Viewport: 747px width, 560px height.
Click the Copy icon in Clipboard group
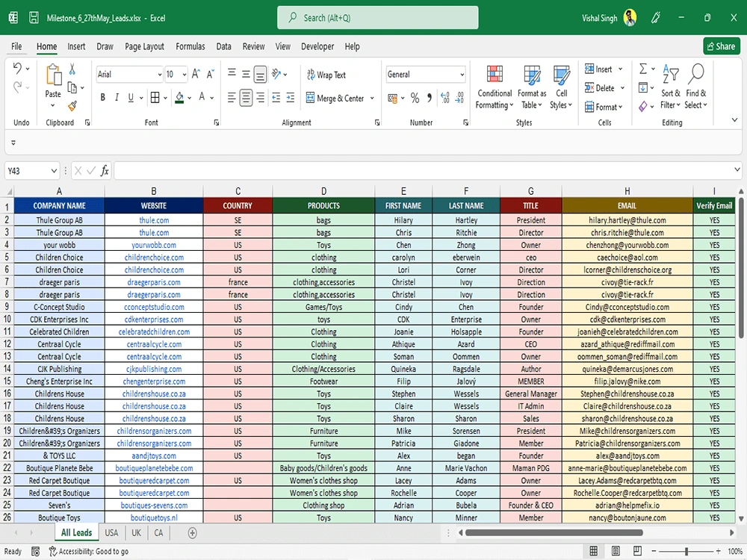[x=72, y=87]
